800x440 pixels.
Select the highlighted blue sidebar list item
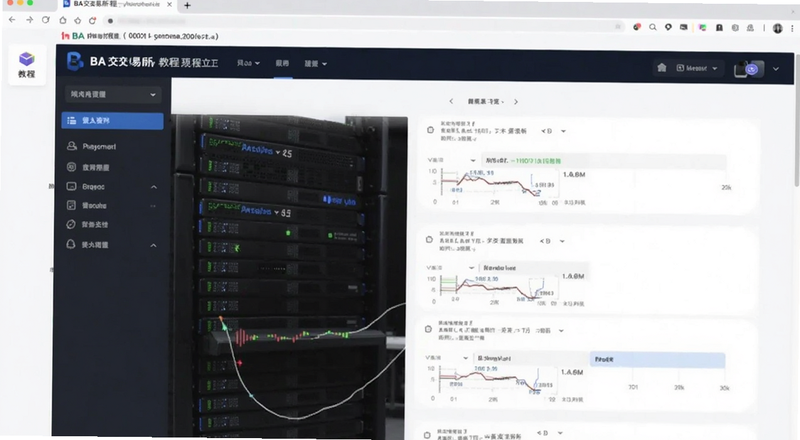coord(112,120)
